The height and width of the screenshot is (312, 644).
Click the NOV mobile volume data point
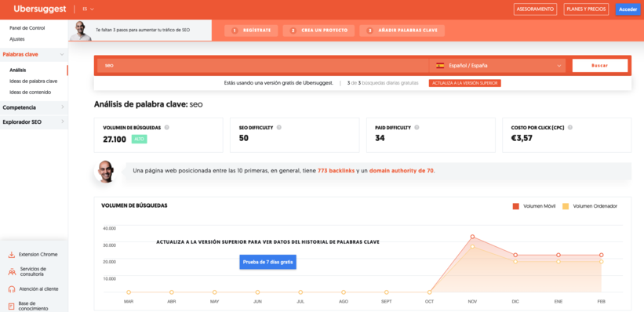pyautogui.click(x=472, y=237)
